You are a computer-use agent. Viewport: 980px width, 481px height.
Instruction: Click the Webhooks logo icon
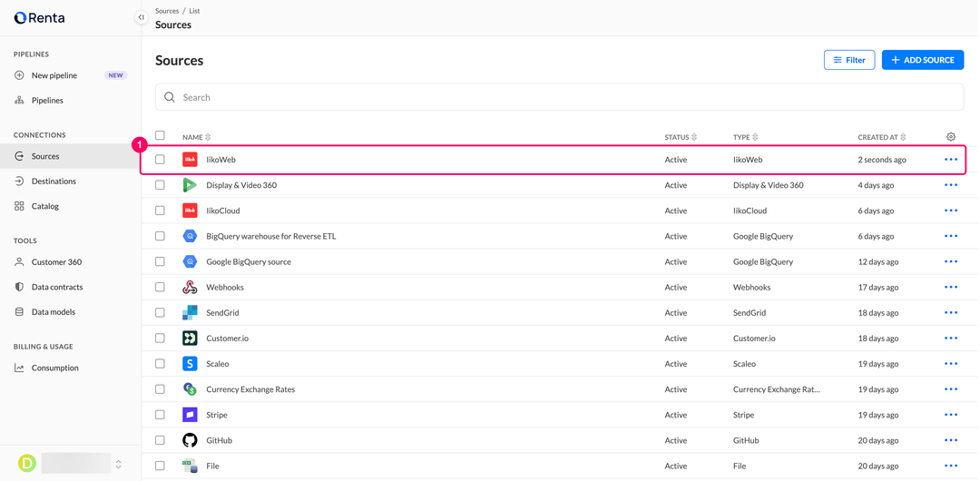coord(190,287)
